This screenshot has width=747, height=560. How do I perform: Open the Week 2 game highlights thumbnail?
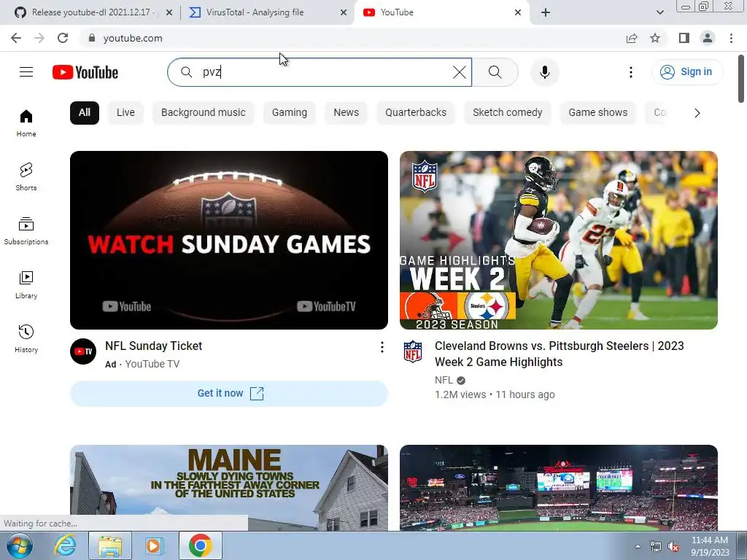click(x=559, y=240)
